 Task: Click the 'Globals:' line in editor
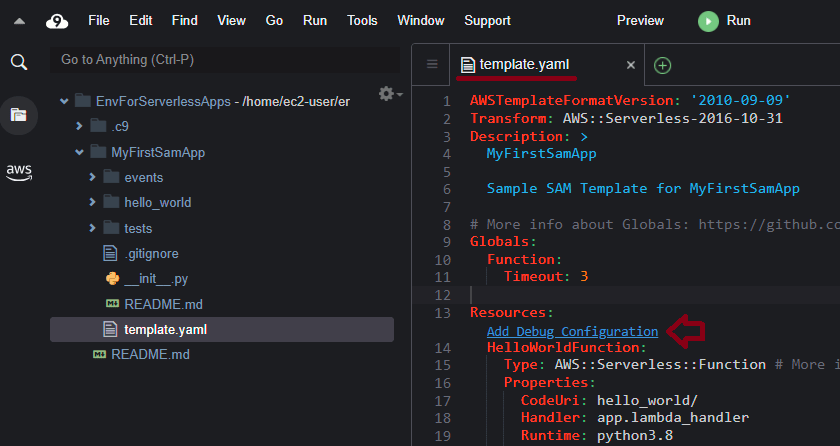coord(503,241)
